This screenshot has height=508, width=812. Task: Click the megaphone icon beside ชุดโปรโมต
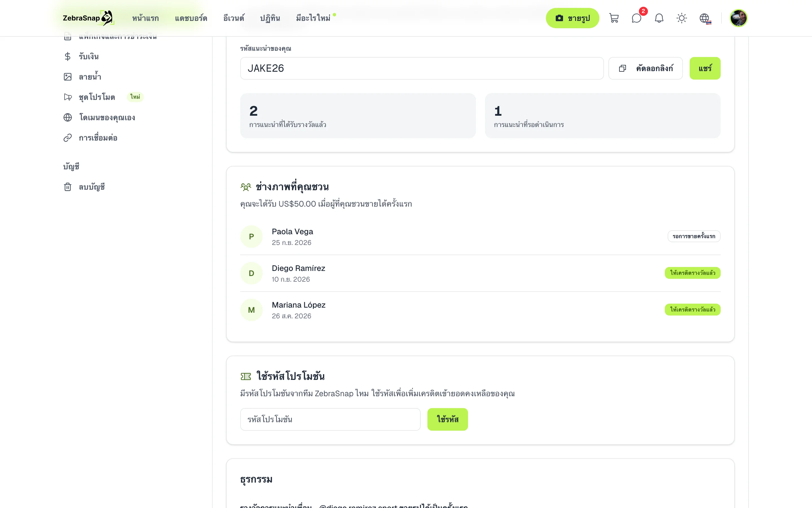pyautogui.click(x=67, y=97)
